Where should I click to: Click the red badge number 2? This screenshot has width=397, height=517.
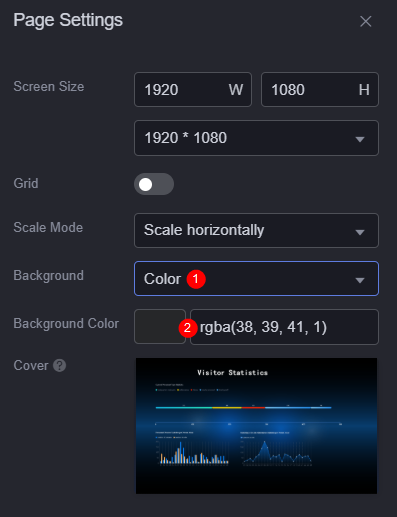tap(188, 328)
